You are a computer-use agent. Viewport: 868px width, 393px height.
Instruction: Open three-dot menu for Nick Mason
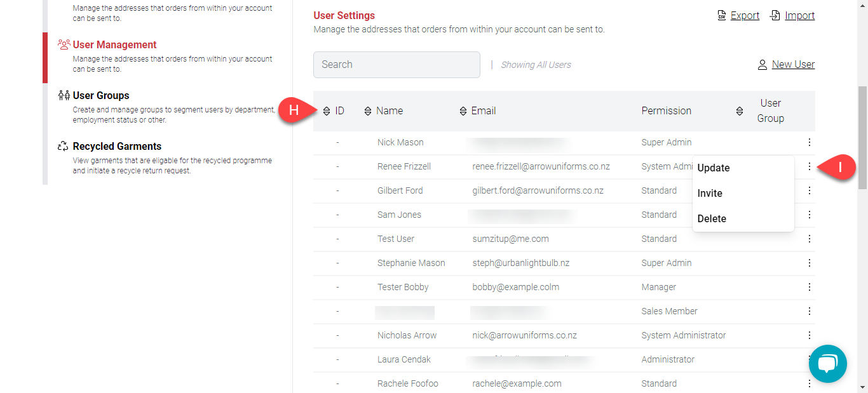coord(809,142)
